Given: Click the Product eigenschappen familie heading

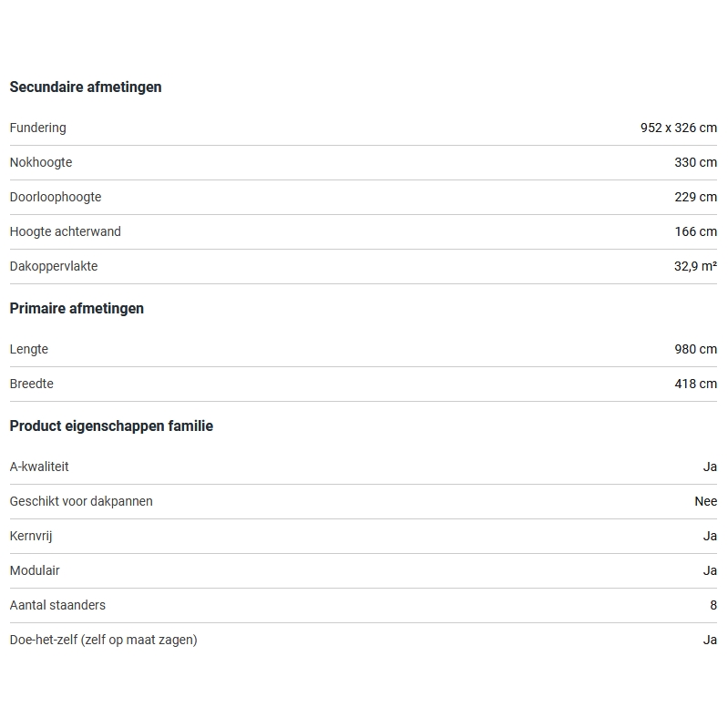Looking at the screenshot, I should coord(111,426).
